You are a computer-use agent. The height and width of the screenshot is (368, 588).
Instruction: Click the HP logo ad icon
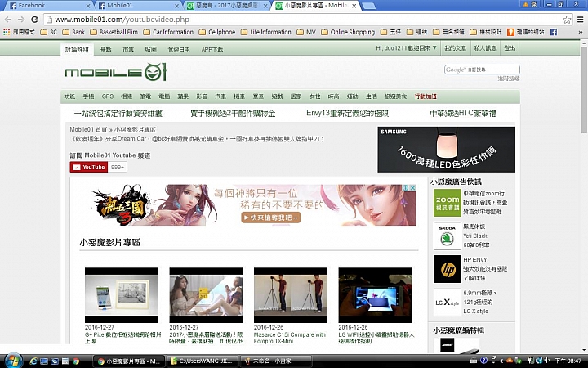447,269
